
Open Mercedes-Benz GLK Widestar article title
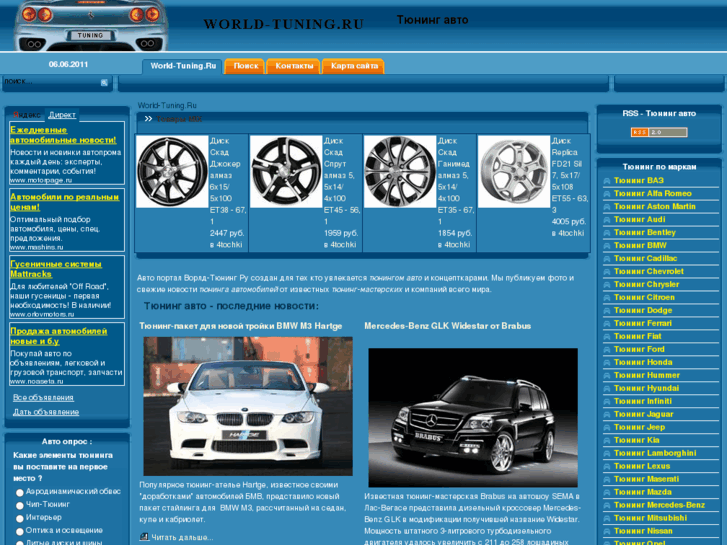coord(447,326)
